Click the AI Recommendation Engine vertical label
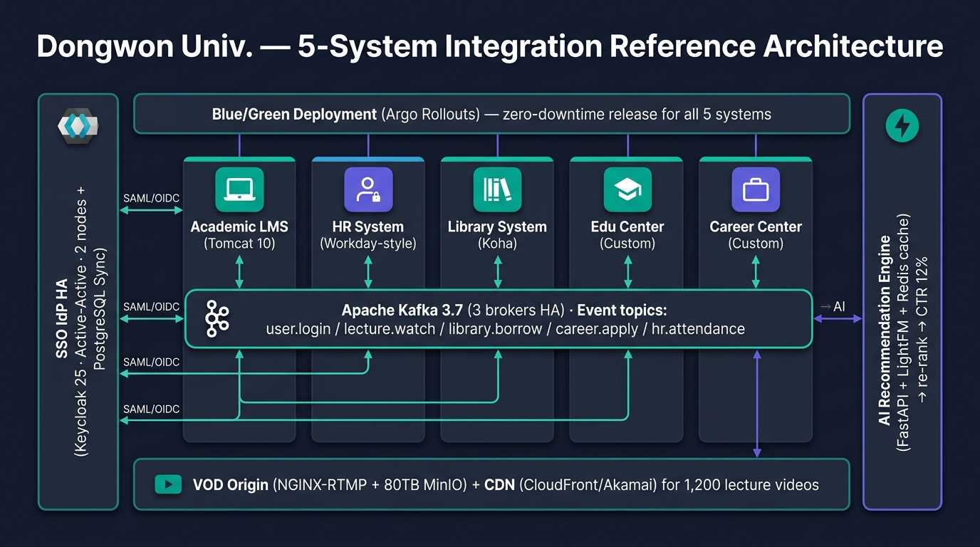The height and width of the screenshot is (547, 980). (x=885, y=330)
